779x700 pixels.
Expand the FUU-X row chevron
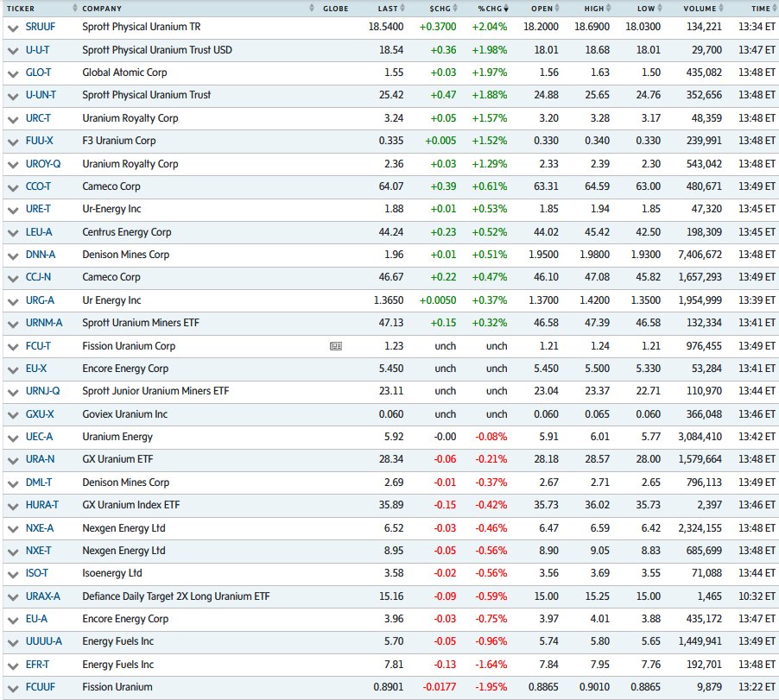coord(13,142)
